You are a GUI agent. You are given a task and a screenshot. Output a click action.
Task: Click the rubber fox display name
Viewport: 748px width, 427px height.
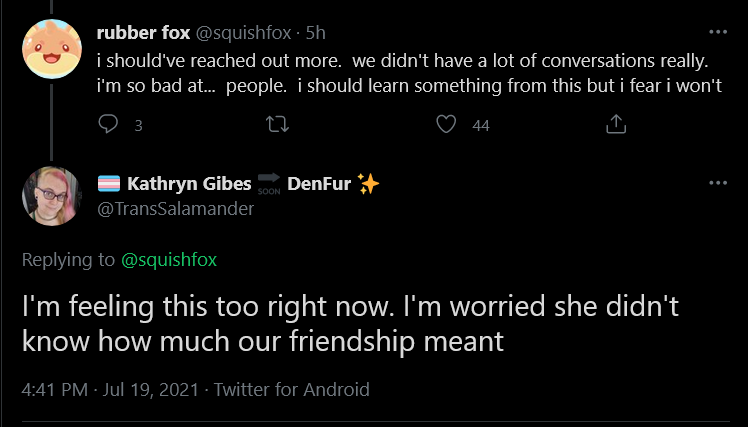(x=143, y=33)
